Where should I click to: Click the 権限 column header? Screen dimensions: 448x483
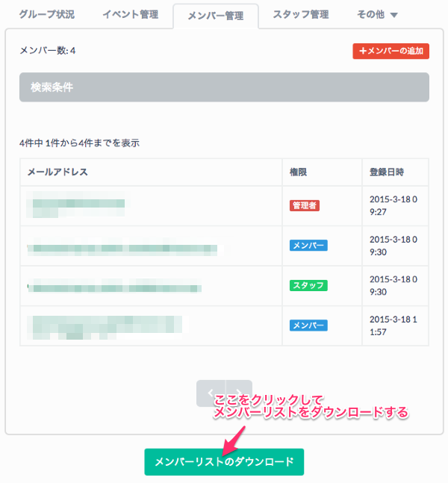299,172
